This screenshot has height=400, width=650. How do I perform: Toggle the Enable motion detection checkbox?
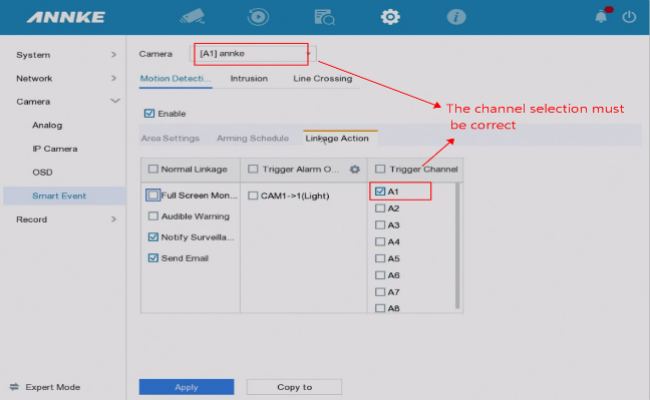tap(150, 113)
